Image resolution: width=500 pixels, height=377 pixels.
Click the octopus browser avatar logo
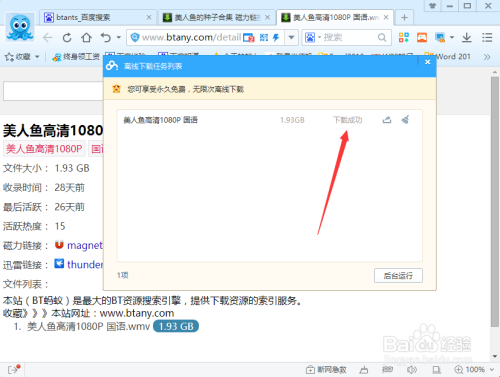tap(20, 28)
